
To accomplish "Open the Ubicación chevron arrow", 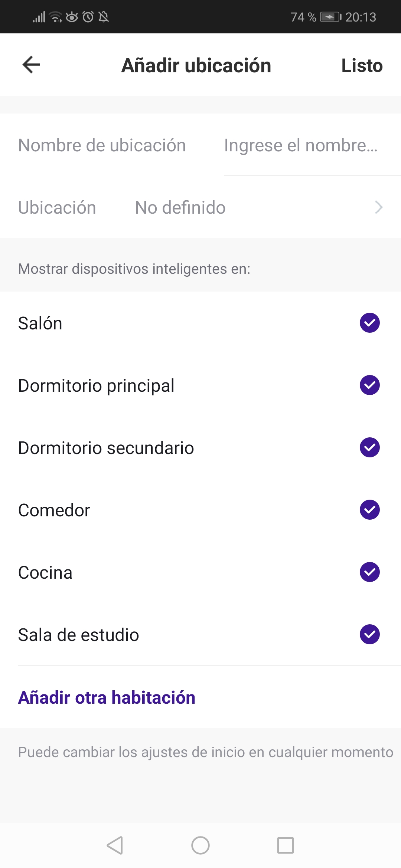I will 378,207.
